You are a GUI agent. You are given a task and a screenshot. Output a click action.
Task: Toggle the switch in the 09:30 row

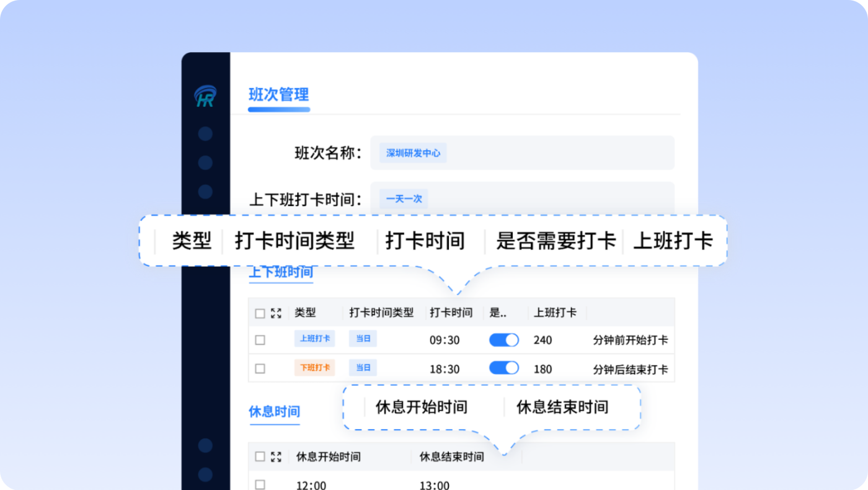[503, 340]
